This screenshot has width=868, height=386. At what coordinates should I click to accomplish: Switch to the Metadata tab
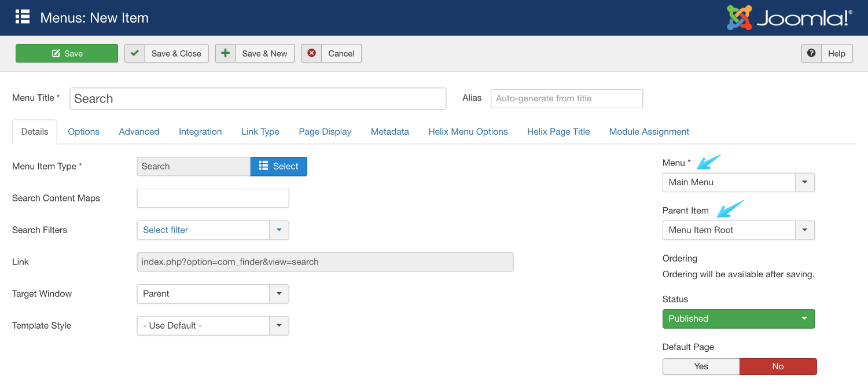pos(389,131)
